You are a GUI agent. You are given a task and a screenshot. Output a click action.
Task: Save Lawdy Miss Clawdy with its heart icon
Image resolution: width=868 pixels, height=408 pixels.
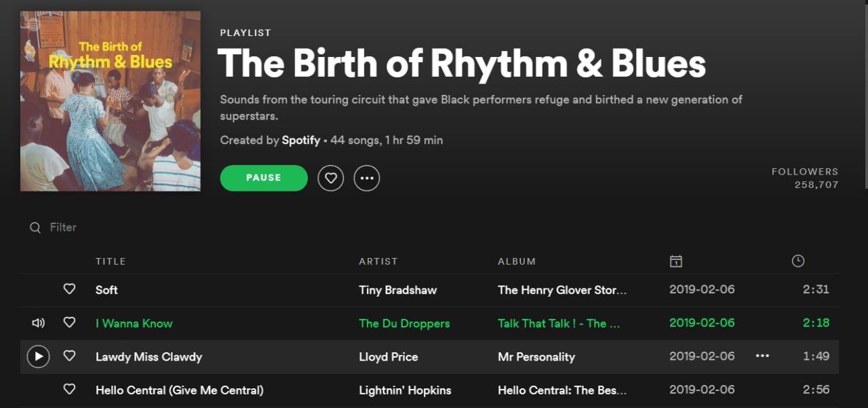click(x=69, y=356)
